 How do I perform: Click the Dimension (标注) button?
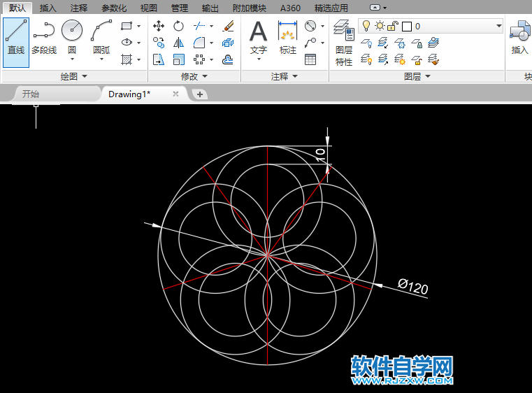(287, 39)
